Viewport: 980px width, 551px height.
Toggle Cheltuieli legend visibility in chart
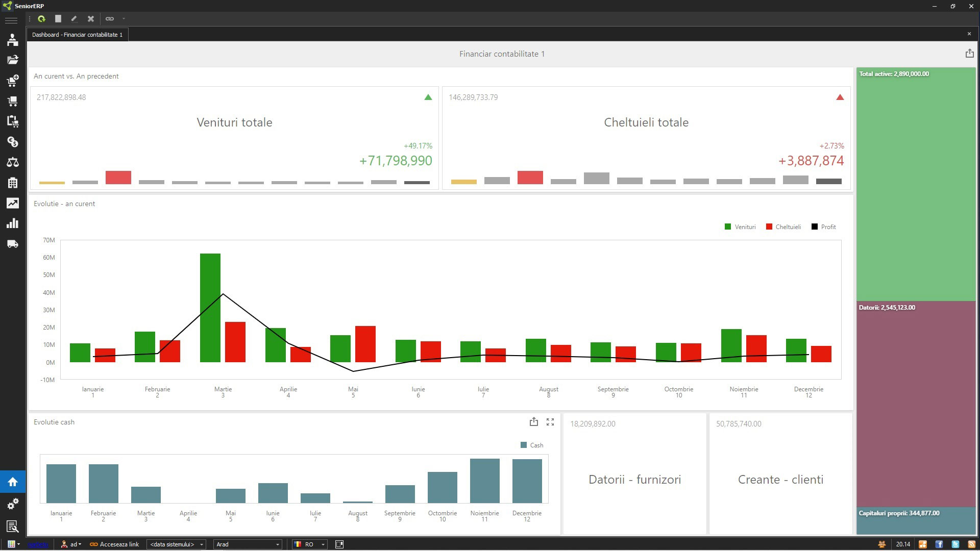point(784,227)
